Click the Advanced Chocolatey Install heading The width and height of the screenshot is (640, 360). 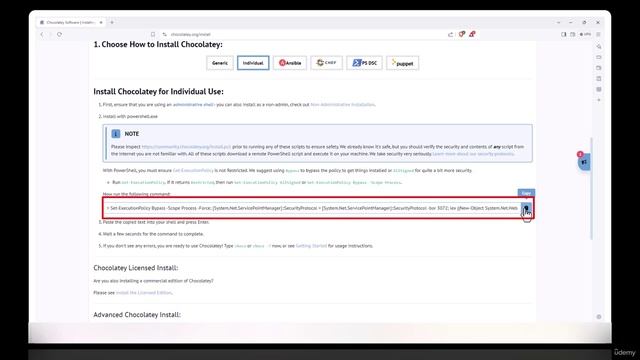click(x=137, y=315)
